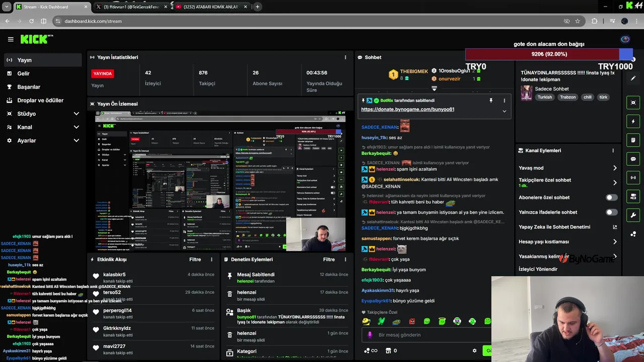The image size is (644, 362).
Task: Insert the bee emote
Action: tap(366, 321)
